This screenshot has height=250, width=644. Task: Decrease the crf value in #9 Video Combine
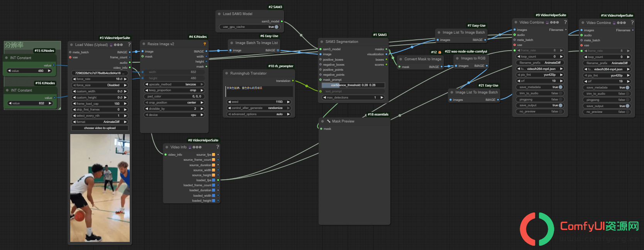(519, 81)
